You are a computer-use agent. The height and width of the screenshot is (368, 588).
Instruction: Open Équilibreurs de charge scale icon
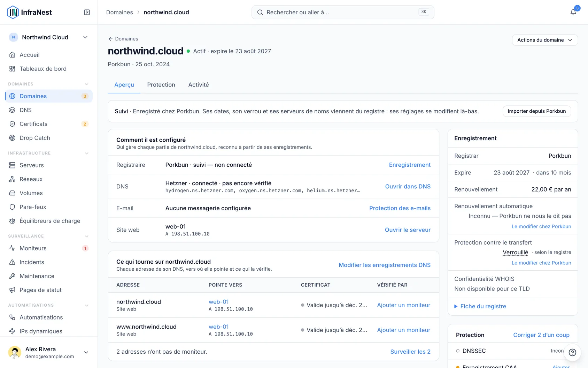(x=12, y=221)
